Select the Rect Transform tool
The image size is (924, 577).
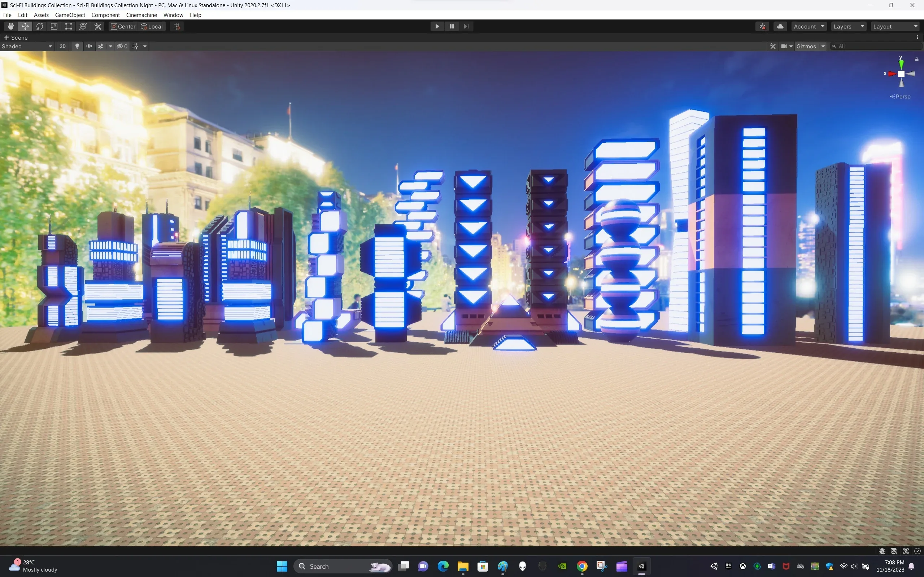click(69, 26)
